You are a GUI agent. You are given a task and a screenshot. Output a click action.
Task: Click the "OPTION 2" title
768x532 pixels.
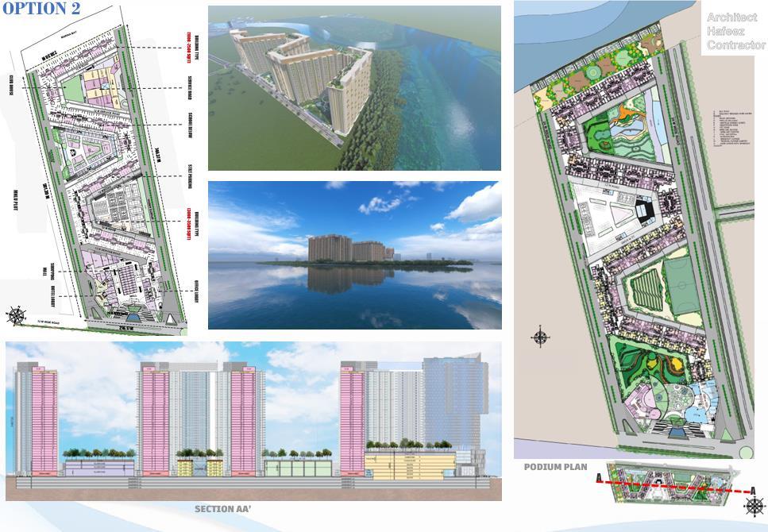pos(41,8)
